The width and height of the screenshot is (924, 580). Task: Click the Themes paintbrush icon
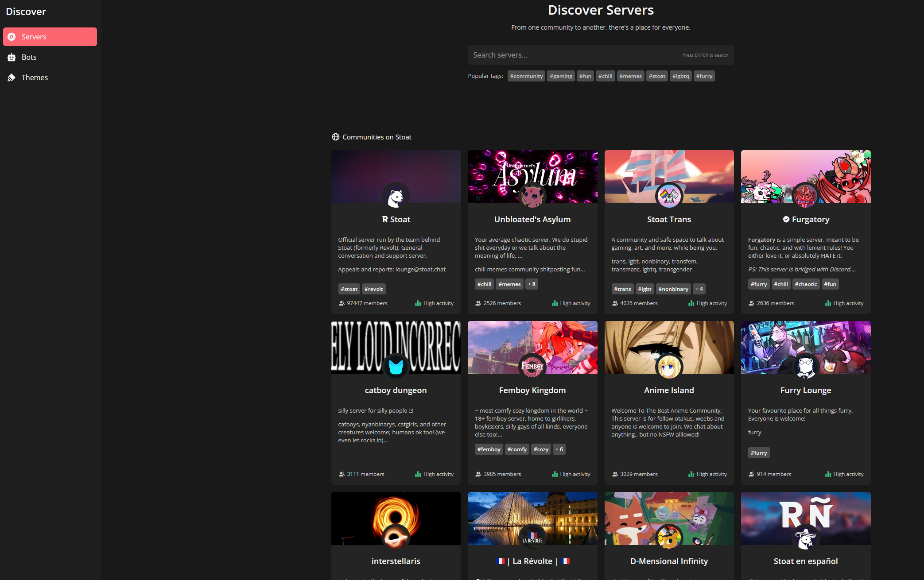pyautogui.click(x=12, y=77)
